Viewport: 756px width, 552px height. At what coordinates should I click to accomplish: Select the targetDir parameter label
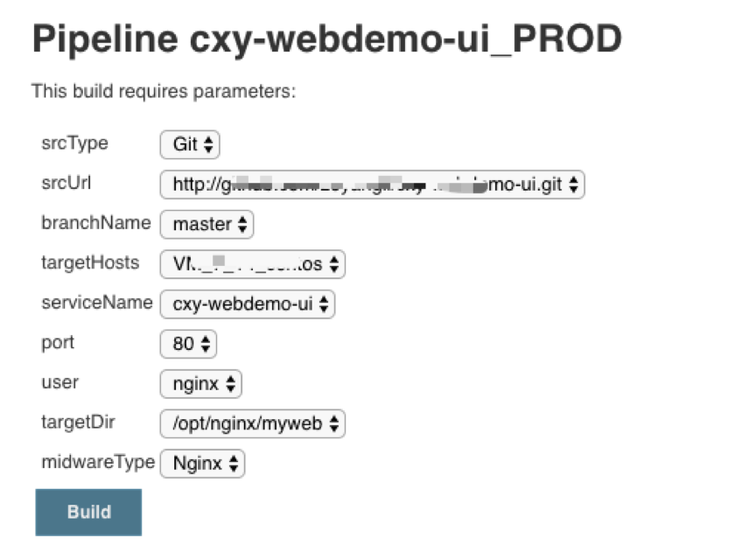tap(78, 423)
